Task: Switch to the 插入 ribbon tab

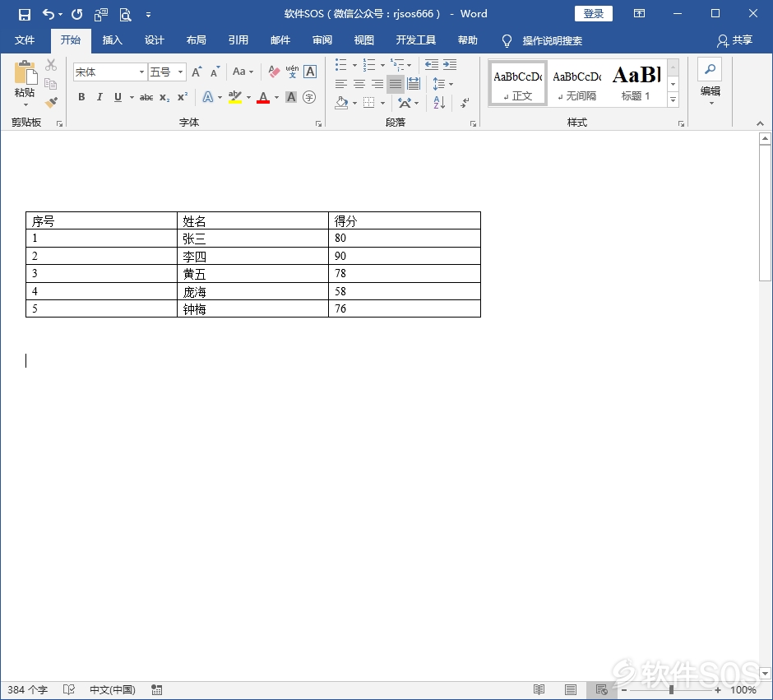Action: pyautogui.click(x=112, y=40)
